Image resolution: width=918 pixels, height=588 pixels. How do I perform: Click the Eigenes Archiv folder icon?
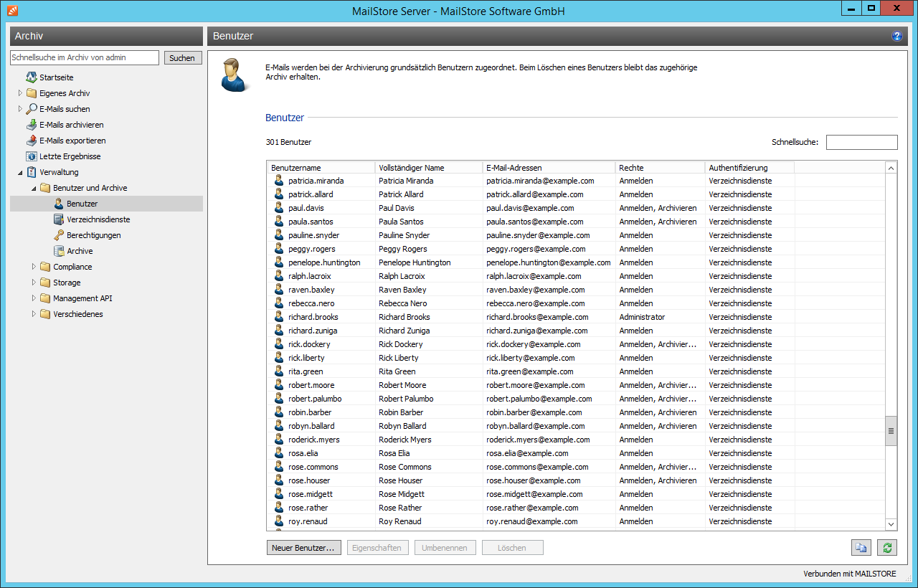point(32,93)
